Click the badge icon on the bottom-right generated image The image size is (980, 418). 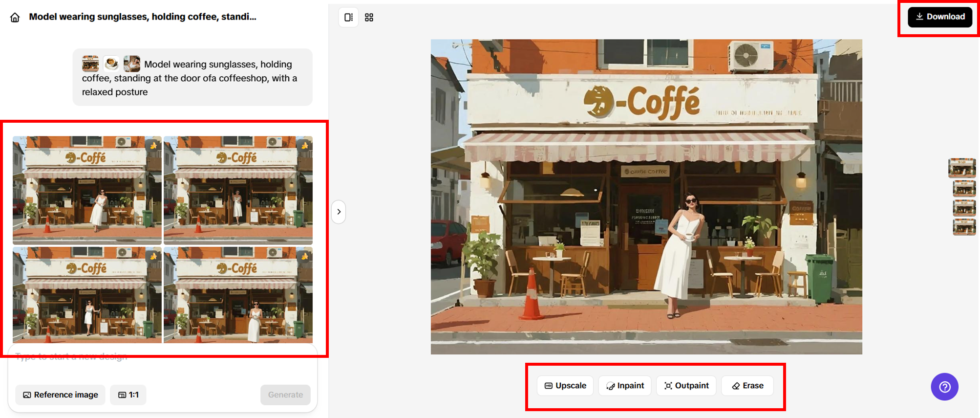(304, 256)
